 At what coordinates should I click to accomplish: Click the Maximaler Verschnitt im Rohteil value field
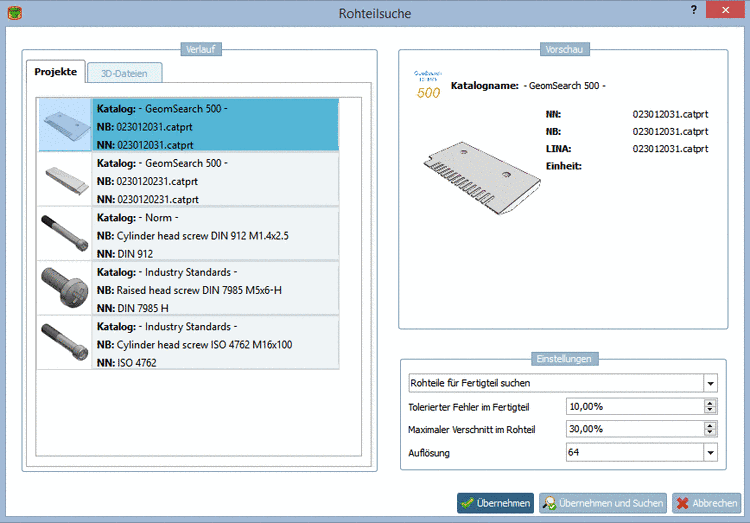pos(635,429)
